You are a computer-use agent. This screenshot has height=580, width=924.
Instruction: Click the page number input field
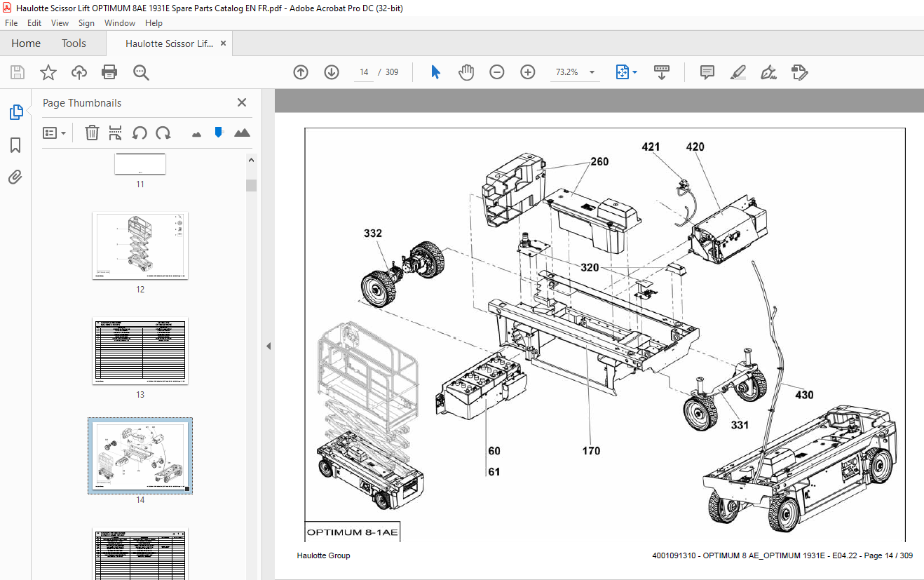(365, 72)
